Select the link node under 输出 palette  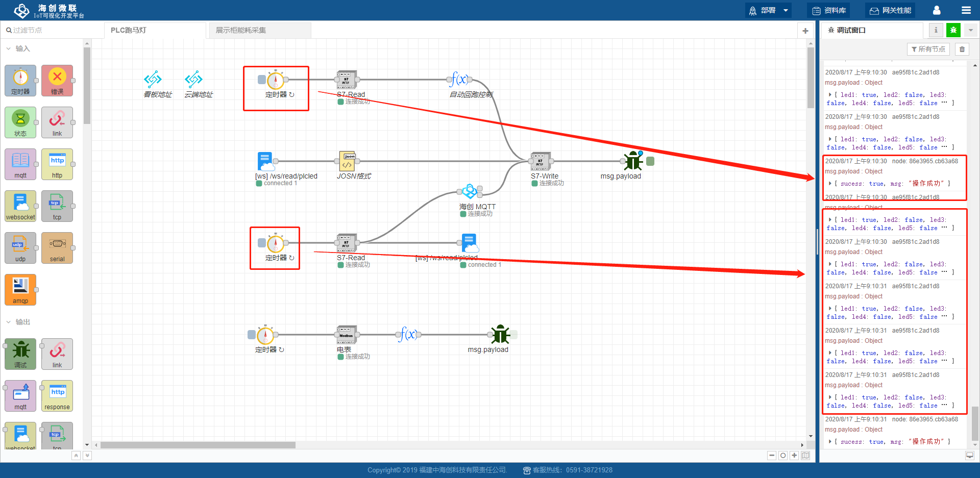tap(57, 354)
